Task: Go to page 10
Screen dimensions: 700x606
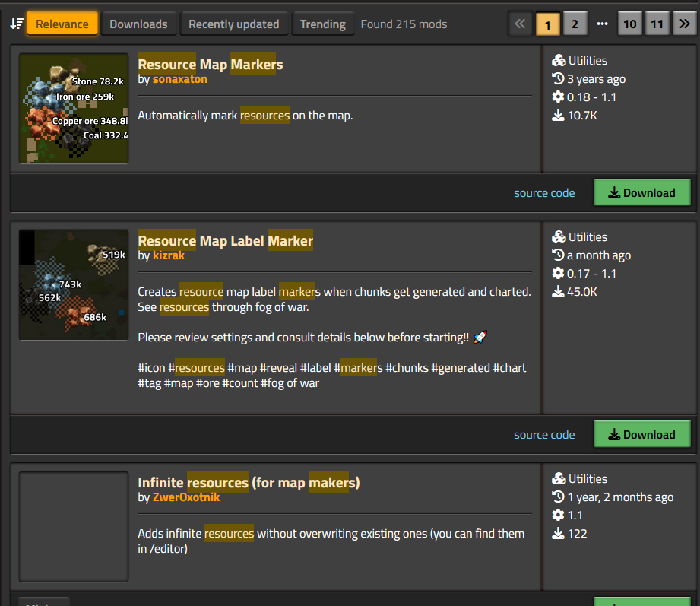Action: click(629, 24)
